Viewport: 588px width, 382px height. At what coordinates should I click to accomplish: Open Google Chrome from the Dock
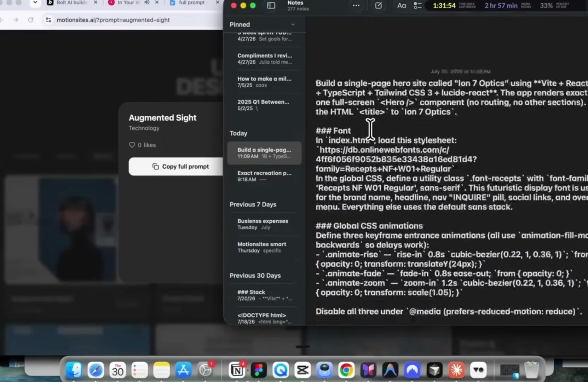tap(346, 370)
